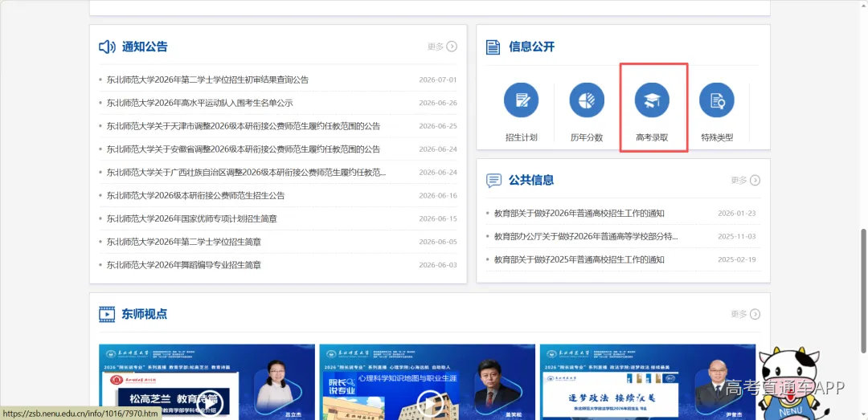Click the date 2025-11-03
868x420 pixels.
[737, 237]
